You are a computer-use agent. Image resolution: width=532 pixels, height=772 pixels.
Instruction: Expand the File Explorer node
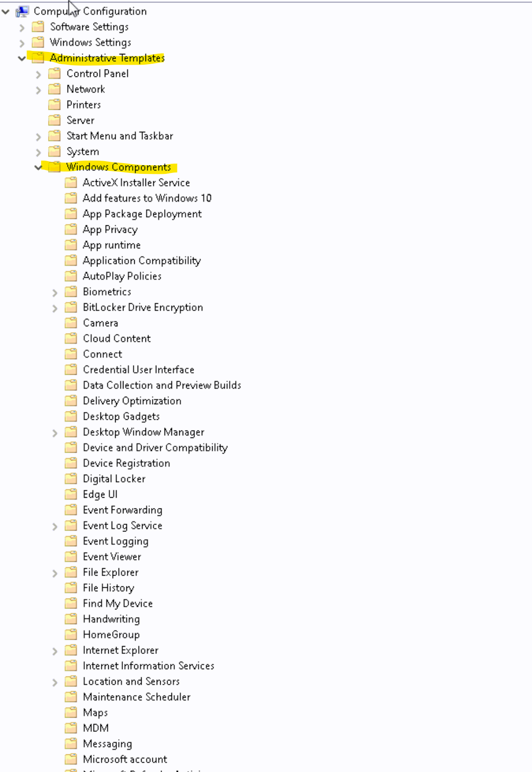[55, 573]
